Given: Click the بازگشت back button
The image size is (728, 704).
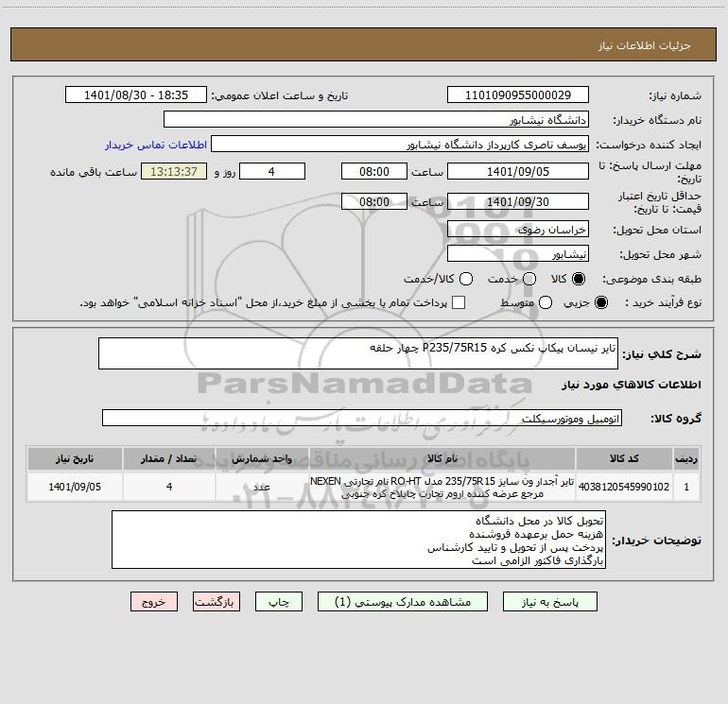Looking at the screenshot, I should coord(217,602).
